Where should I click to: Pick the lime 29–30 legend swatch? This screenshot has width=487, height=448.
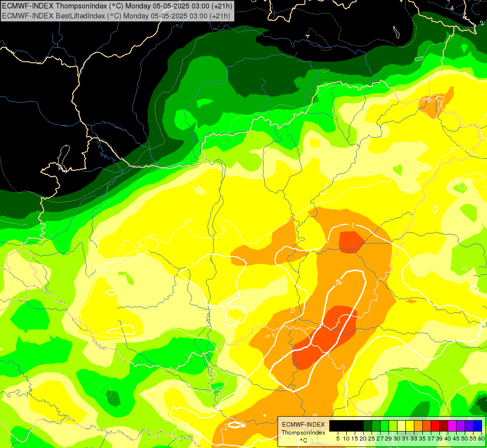coord(393,426)
